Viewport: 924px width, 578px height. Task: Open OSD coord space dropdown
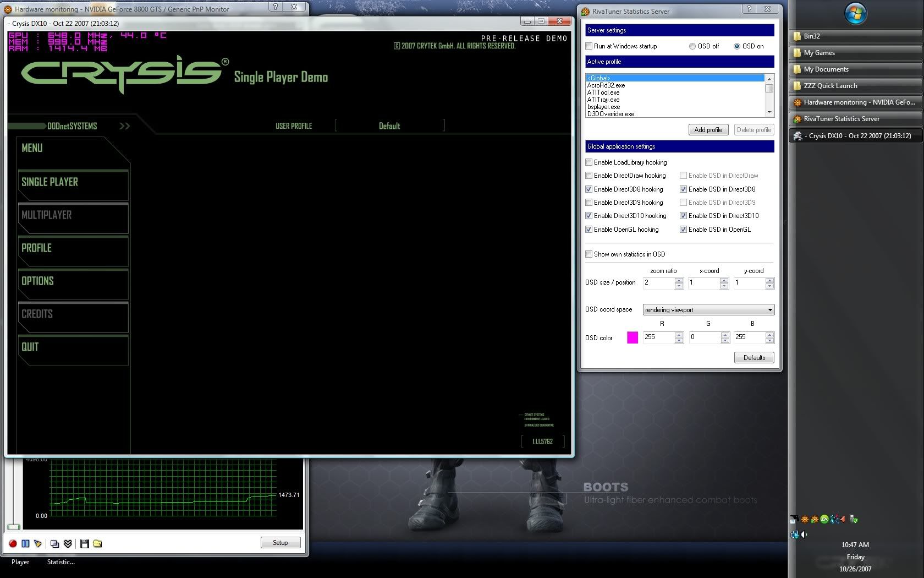[708, 310]
